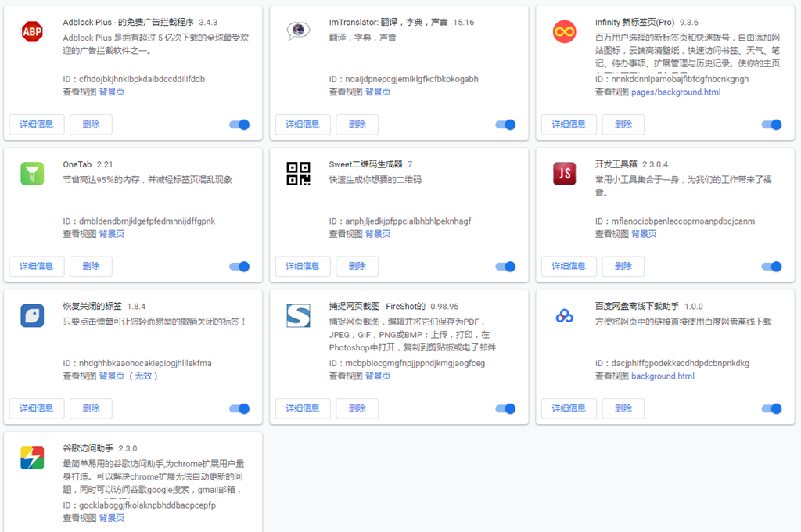This screenshot has width=801, height=532.
Task: Click the red JS 开发工具箱 icon
Action: click(565, 174)
